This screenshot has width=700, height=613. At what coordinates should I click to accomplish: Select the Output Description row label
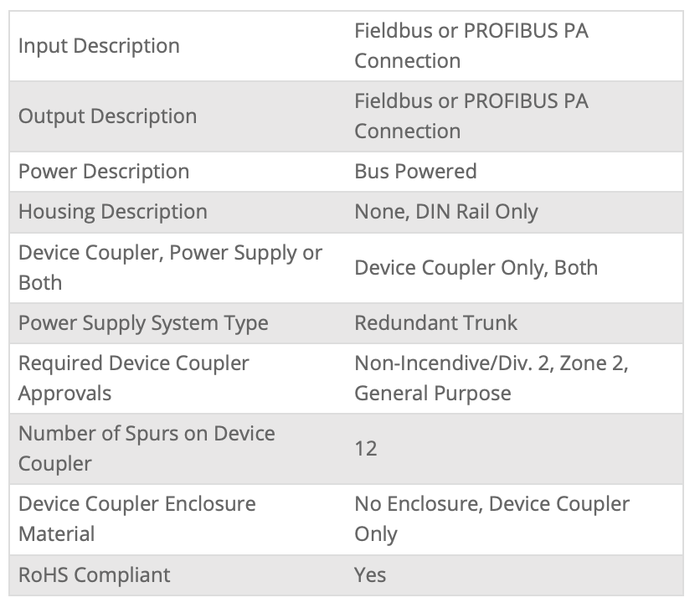click(x=107, y=116)
